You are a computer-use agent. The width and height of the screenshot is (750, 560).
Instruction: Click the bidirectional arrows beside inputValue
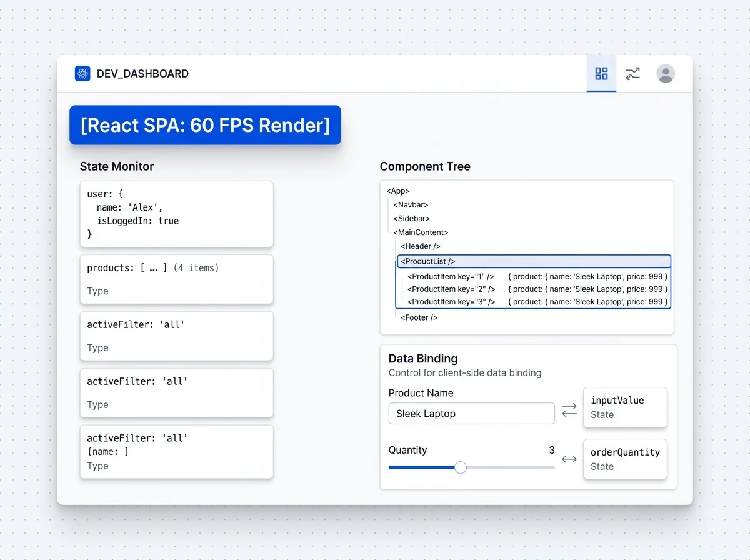(569, 410)
